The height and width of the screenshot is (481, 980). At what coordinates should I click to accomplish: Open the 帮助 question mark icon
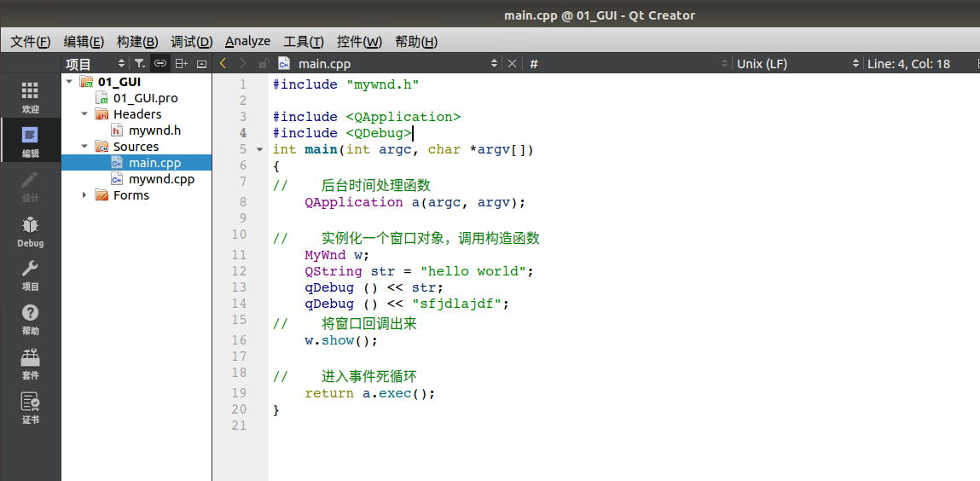point(30,320)
